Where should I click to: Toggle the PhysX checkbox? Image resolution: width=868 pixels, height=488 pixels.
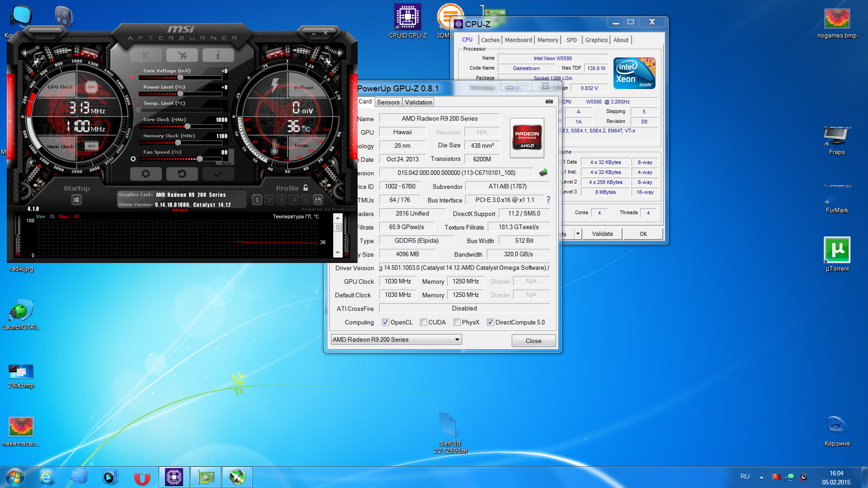point(457,322)
